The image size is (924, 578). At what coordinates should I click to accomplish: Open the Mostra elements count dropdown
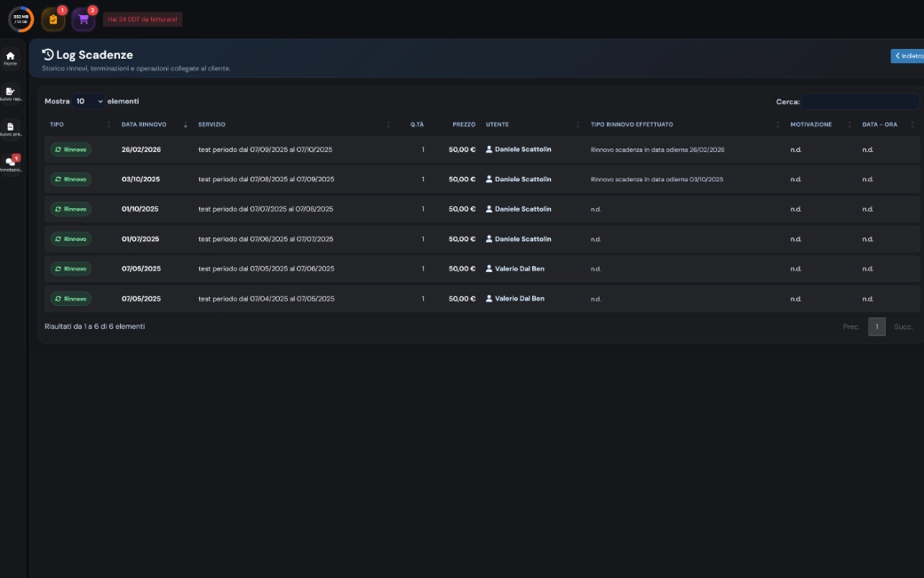pyautogui.click(x=88, y=101)
